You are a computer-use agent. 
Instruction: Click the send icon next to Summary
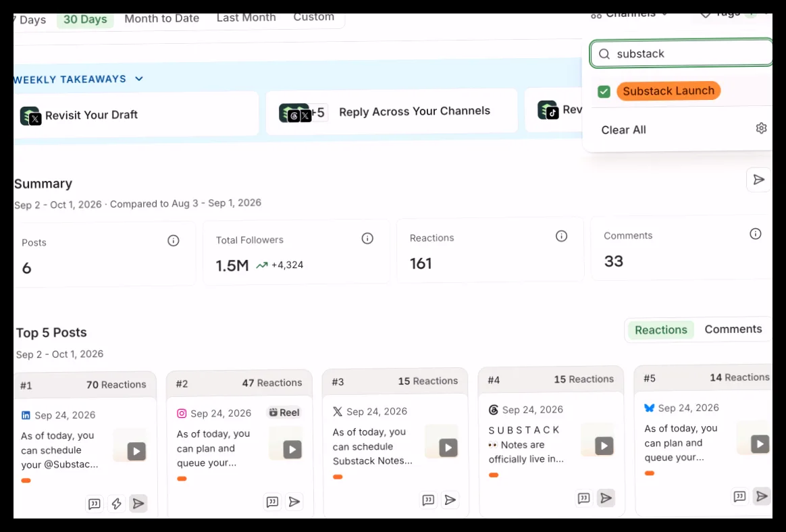[758, 180]
